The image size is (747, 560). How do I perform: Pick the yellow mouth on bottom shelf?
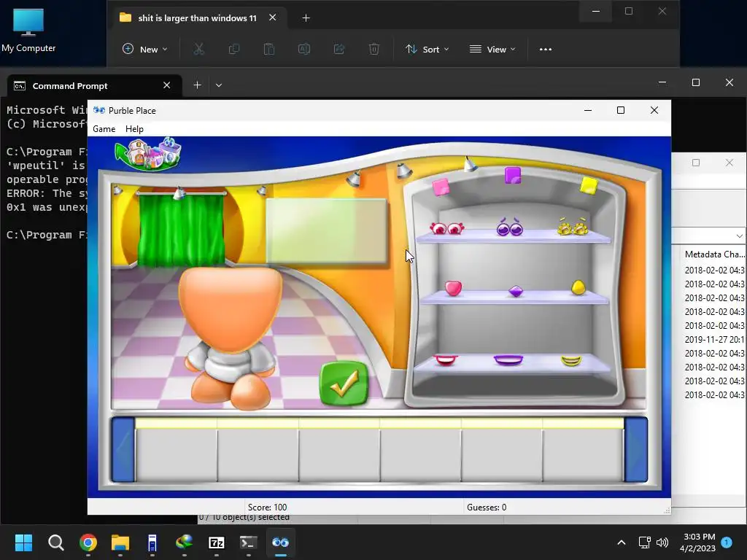click(571, 361)
